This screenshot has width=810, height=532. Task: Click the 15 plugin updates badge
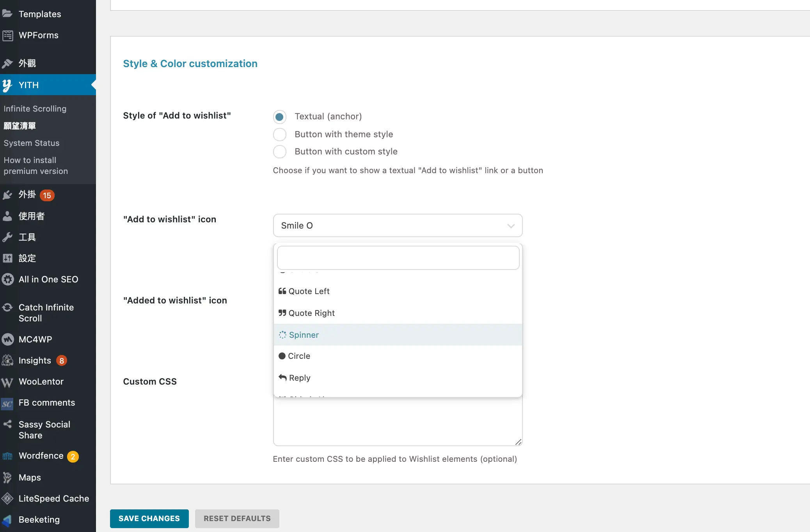(x=47, y=195)
